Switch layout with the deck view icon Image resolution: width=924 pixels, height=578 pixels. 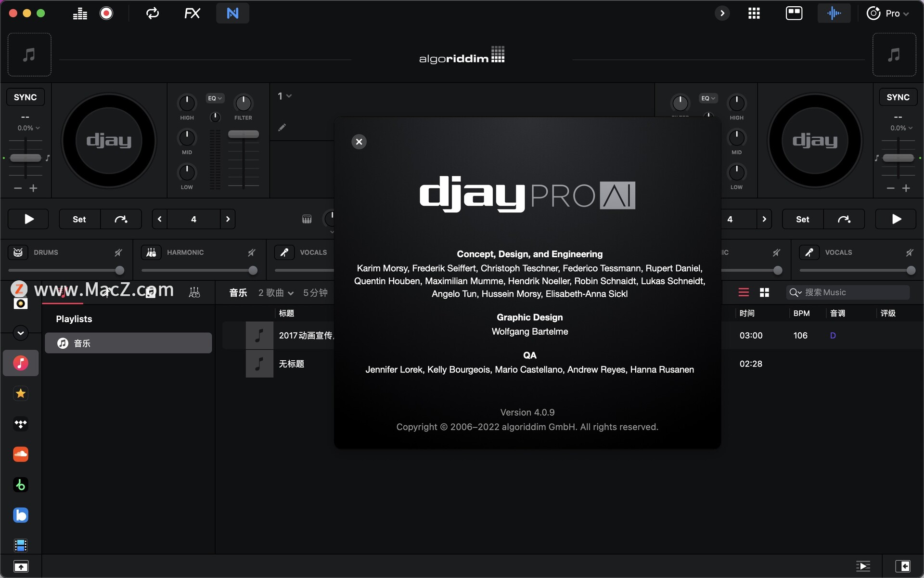click(794, 13)
